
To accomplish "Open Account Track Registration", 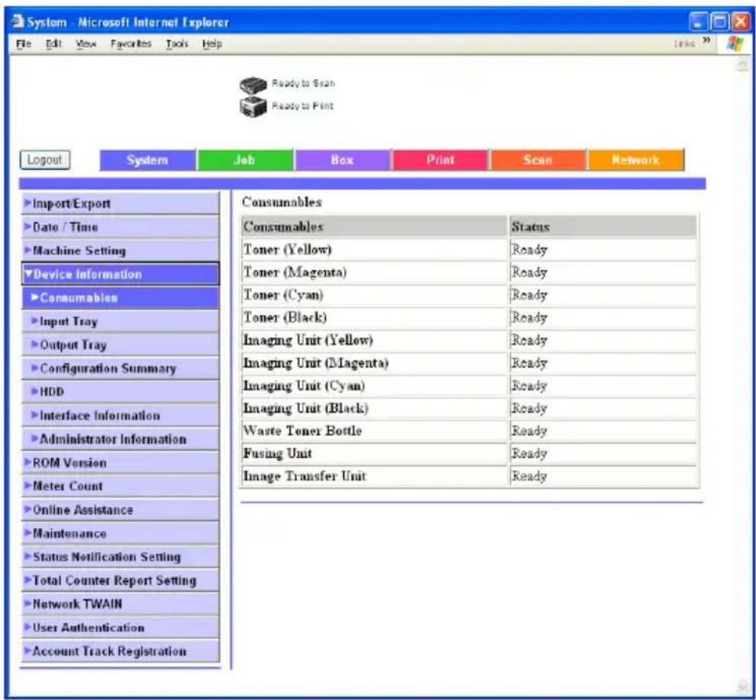I will [120, 651].
